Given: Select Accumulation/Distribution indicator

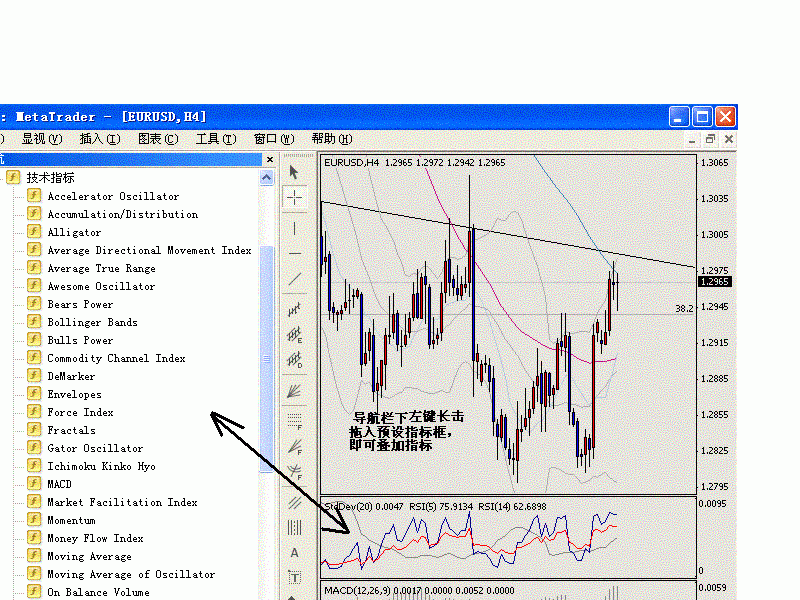Looking at the screenshot, I should point(123,214).
